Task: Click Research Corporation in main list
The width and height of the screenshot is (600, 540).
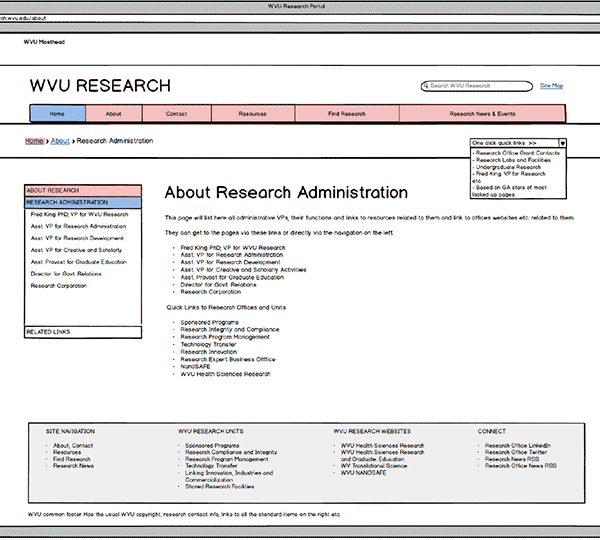Action: pyautogui.click(x=211, y=292)
